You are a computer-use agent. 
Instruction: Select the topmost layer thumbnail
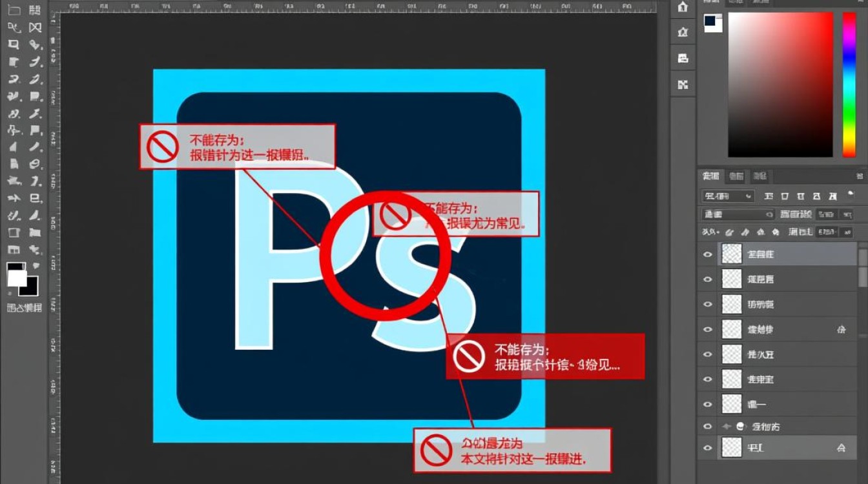[732, 254]
